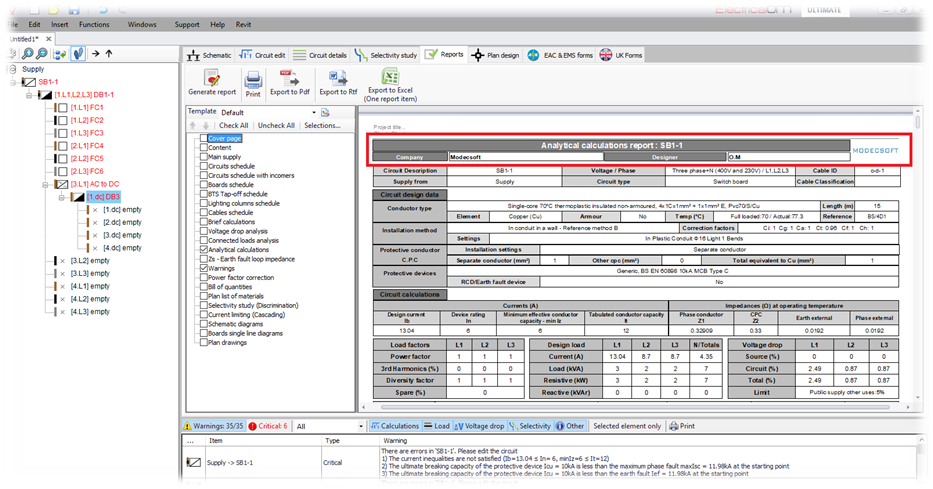Open the EAC & EMS forms tab
Viewport: 933px width, 489px height.
(560, 55)
